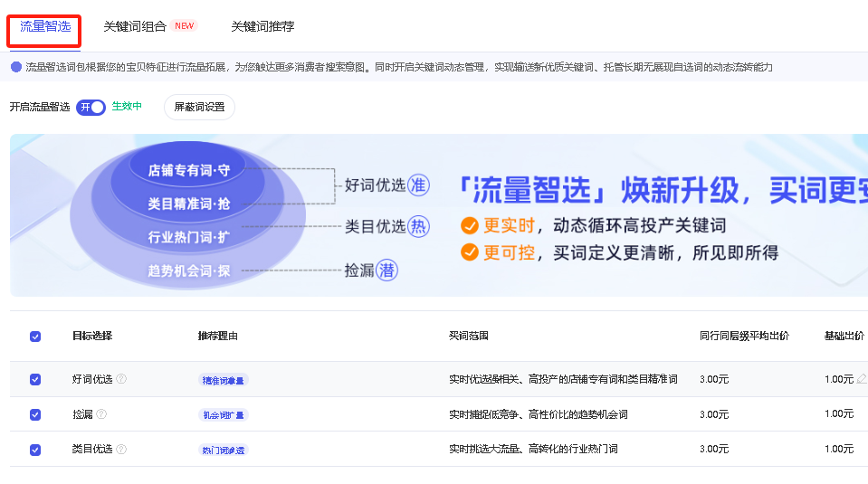Click help icon next to 类目优选
The image size is (868, 484).
tap(121, 449)
